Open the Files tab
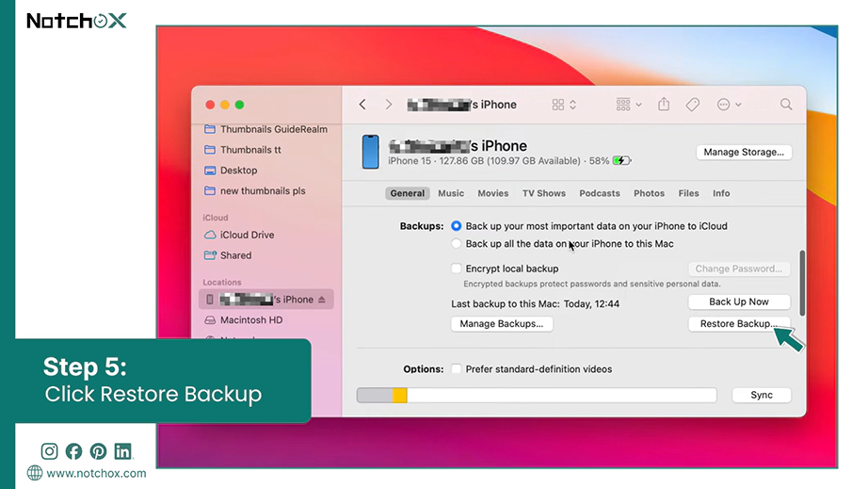868x489 pixels. 688,193
